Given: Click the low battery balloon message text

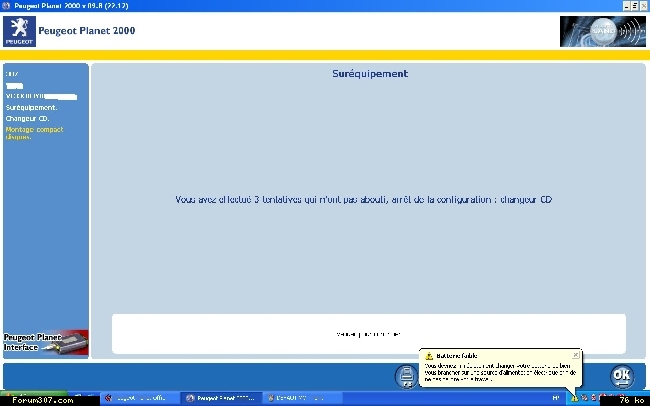Looking at the screenshot, I should tap(500, 372).
